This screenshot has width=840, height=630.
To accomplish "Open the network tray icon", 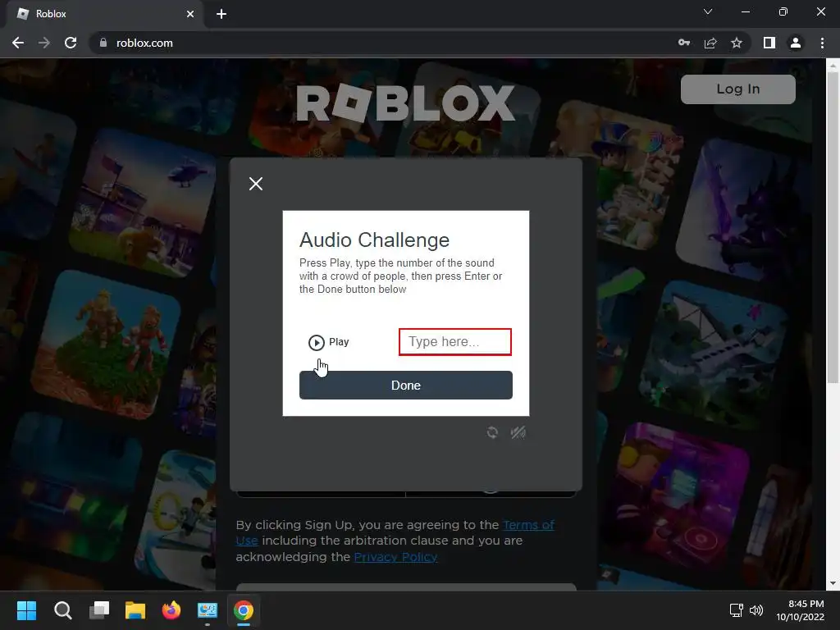I will (736, 610).
